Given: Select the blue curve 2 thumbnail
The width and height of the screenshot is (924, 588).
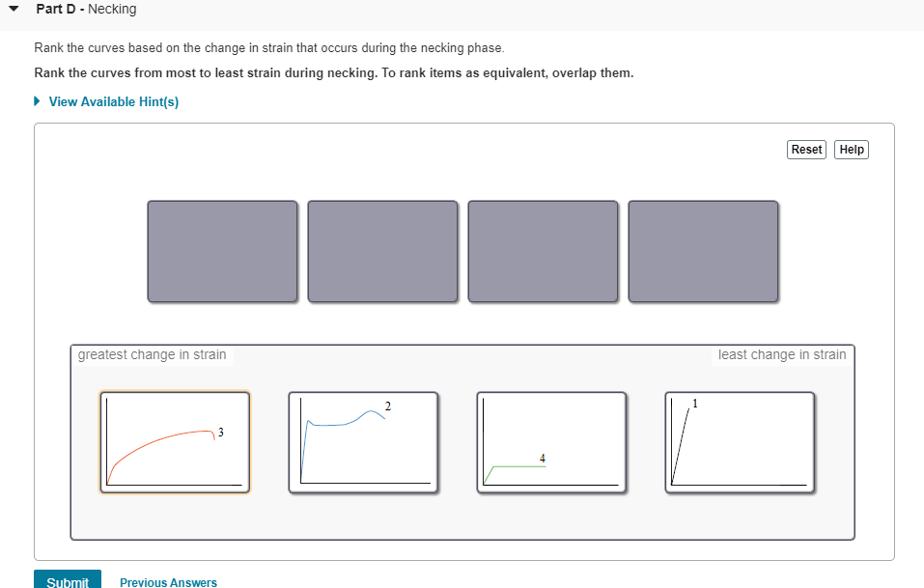Looking at the screenshot, I should point(363,440).
